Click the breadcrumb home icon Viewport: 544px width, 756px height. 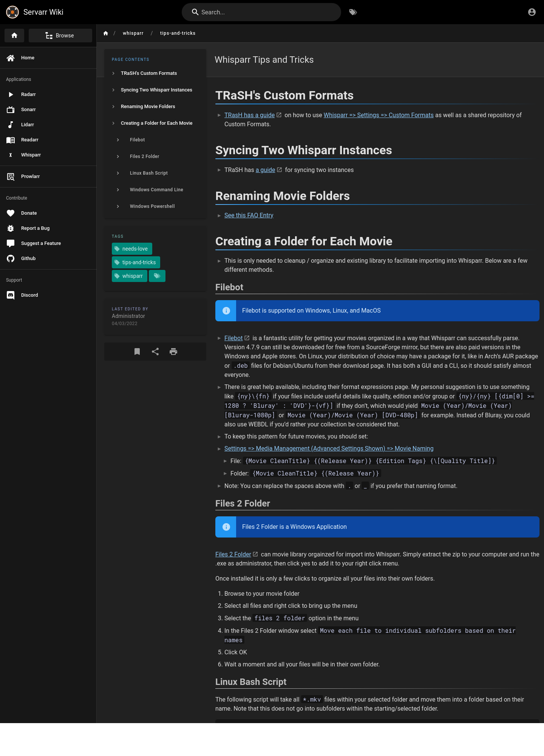point(106,33)
